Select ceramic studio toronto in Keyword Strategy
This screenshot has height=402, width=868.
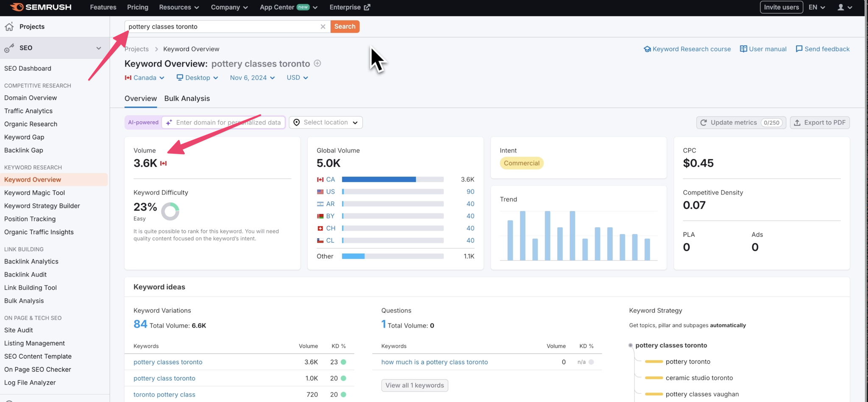[x=699, y=378]
